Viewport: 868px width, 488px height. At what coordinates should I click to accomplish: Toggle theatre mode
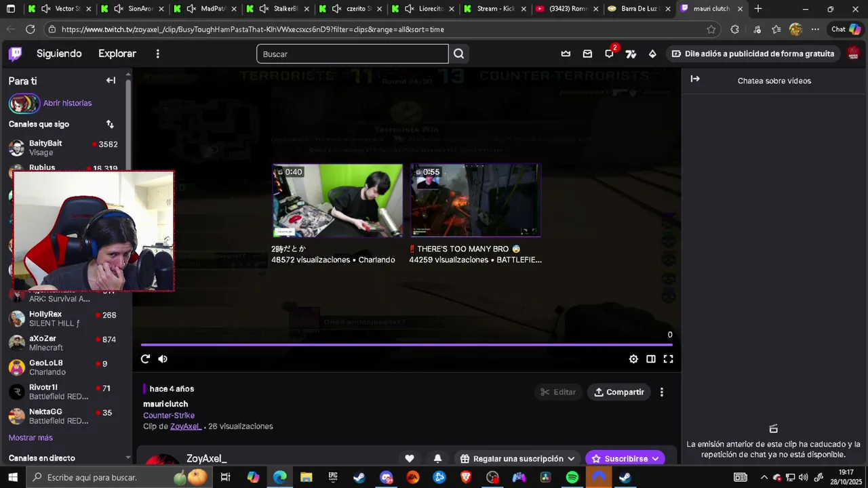point(651,359)
